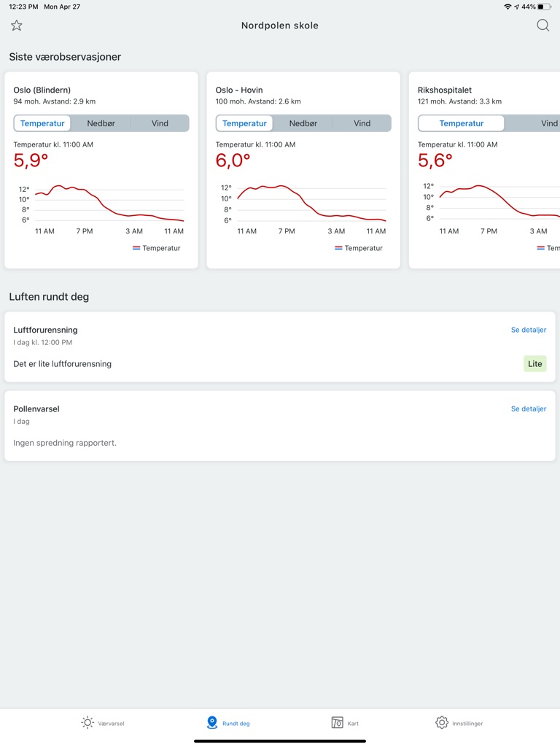This screenshot has width=560, height=747.
Task: Tap the Værvarsel sun icon
Action: click(x=87, y=722)
